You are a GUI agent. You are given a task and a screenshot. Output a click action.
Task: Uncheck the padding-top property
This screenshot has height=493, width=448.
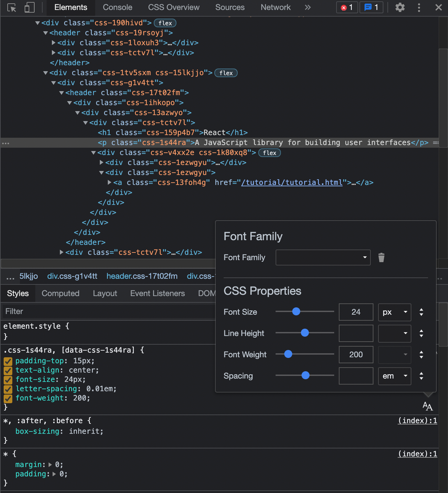pyautogui.click(x=8, y=361)
